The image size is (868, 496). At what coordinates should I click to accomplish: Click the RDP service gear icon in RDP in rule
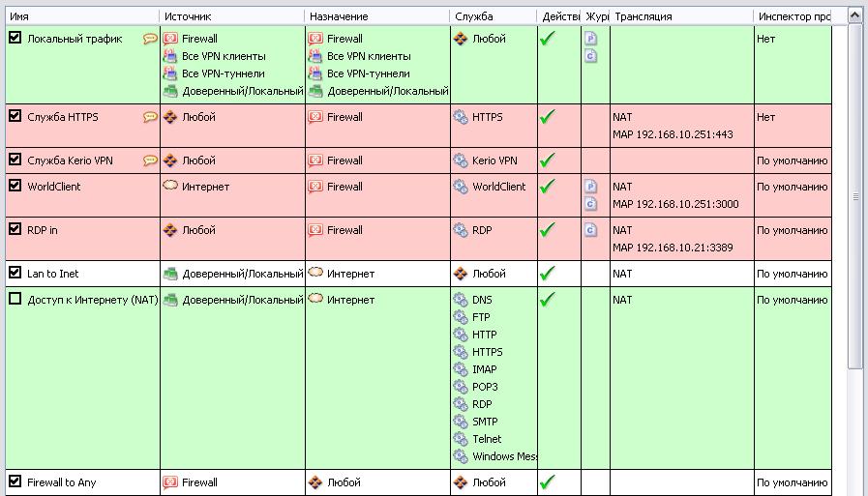pyautogui.click(x=460, y=230)
